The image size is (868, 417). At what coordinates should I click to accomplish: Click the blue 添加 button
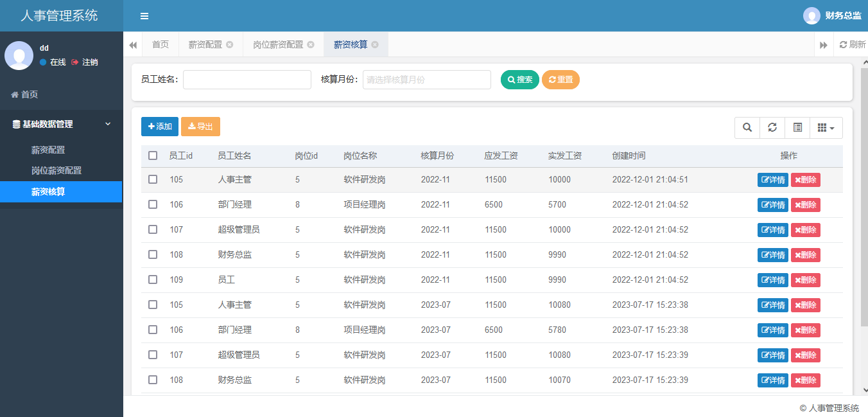coord(160,127)
